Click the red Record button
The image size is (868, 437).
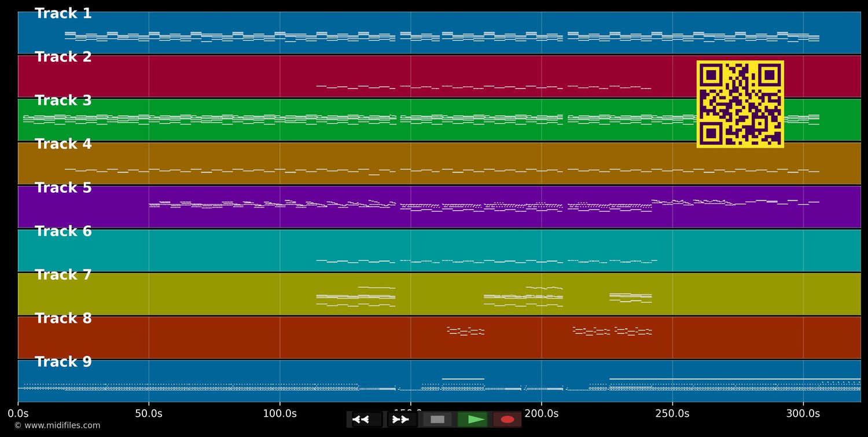pos(507,419)
